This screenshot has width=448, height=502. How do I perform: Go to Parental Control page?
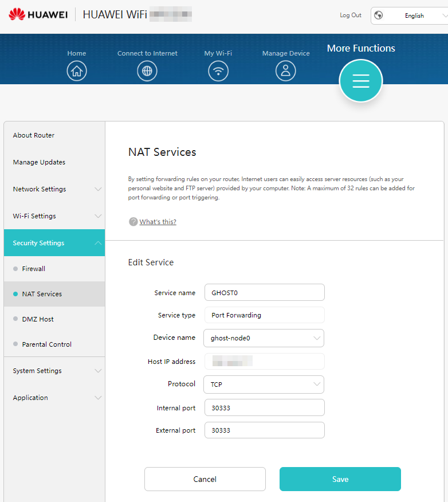[x=47, y=344]
